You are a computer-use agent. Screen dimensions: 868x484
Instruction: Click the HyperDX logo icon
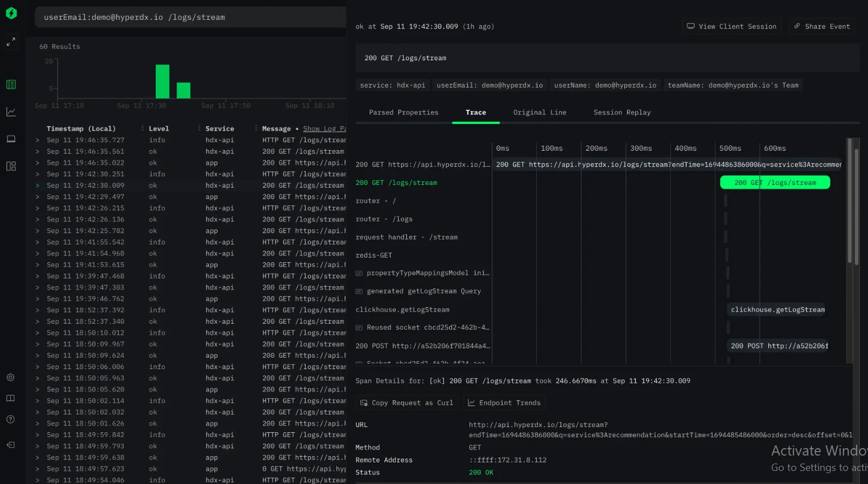coord(11,13)
